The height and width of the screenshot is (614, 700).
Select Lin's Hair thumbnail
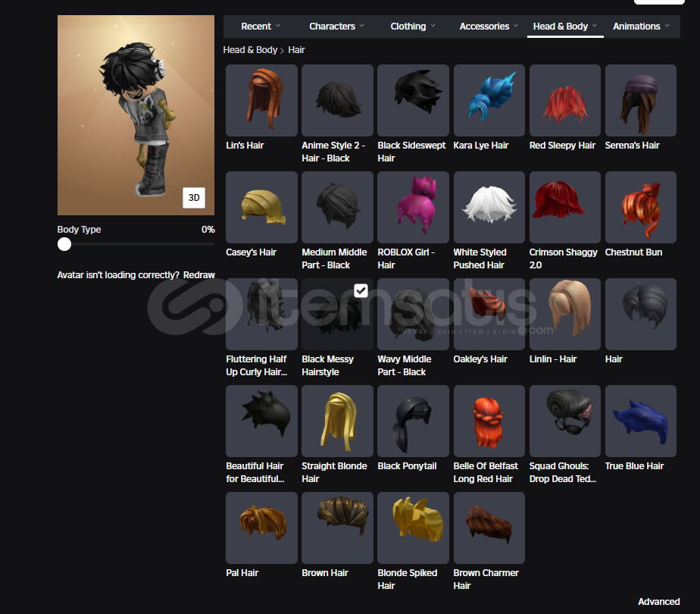click(x=261, y=101)
